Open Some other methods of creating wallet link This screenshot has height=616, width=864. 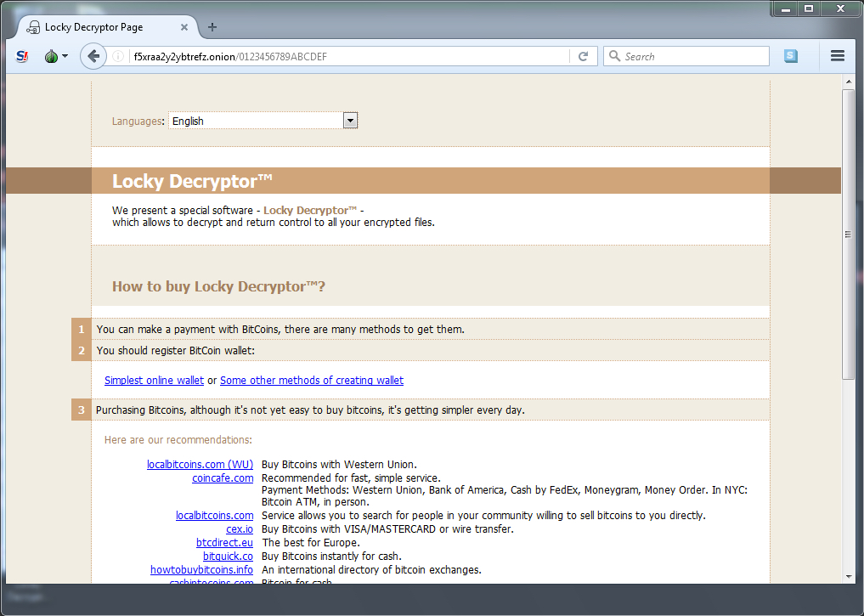[312, 380]
